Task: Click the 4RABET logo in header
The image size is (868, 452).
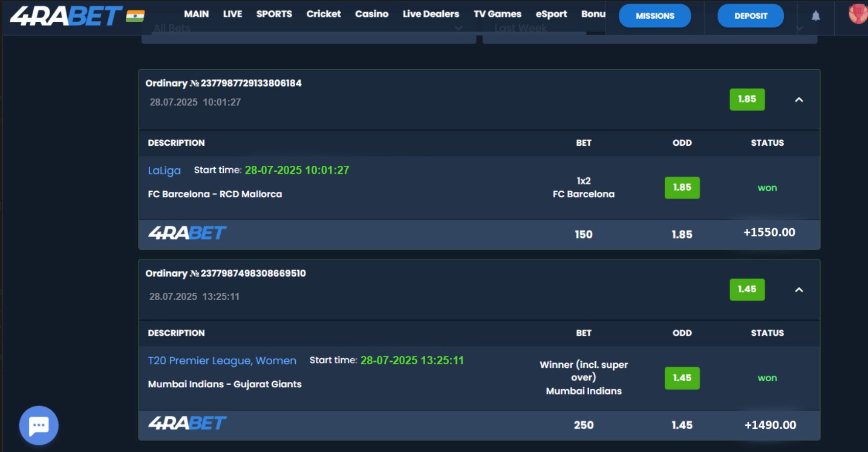Action: 66,16
